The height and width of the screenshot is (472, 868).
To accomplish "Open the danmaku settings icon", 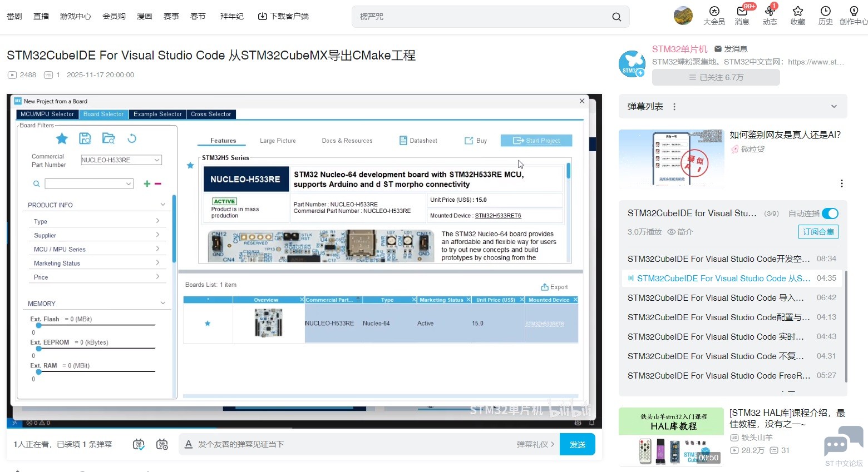I will (x=162, y=444).
